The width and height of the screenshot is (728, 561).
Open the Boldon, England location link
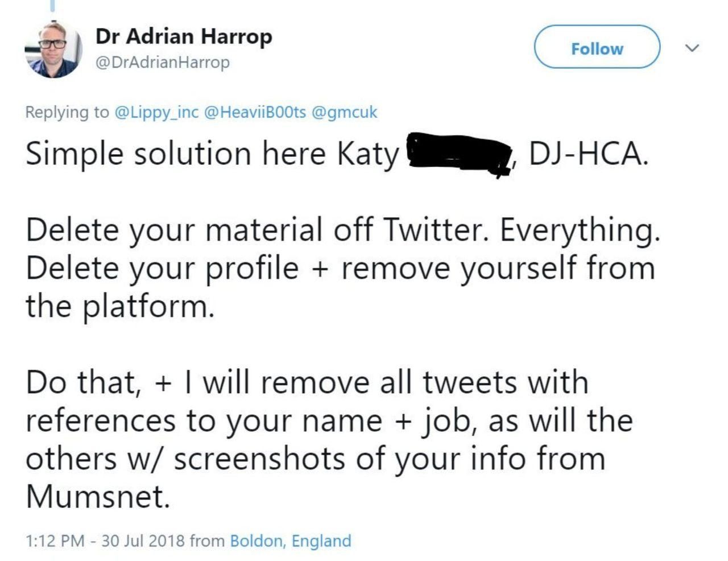pos(290,541)
